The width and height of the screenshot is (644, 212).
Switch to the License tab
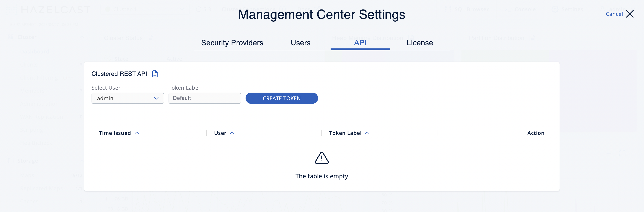coord(419,42)
